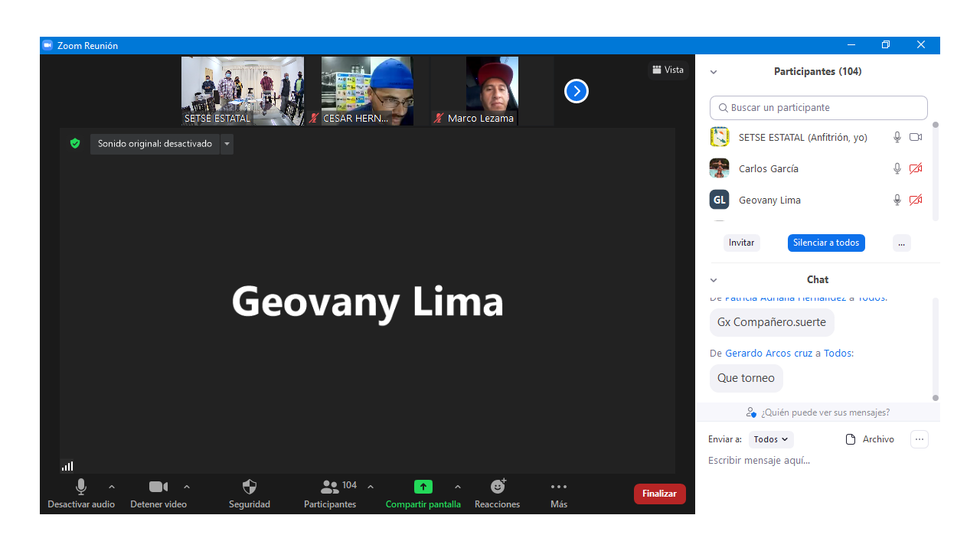Screen dimensions: 980x551
Task: Click Silenciar a todos button
Action: pyautogui.click(x=826, y=243)
